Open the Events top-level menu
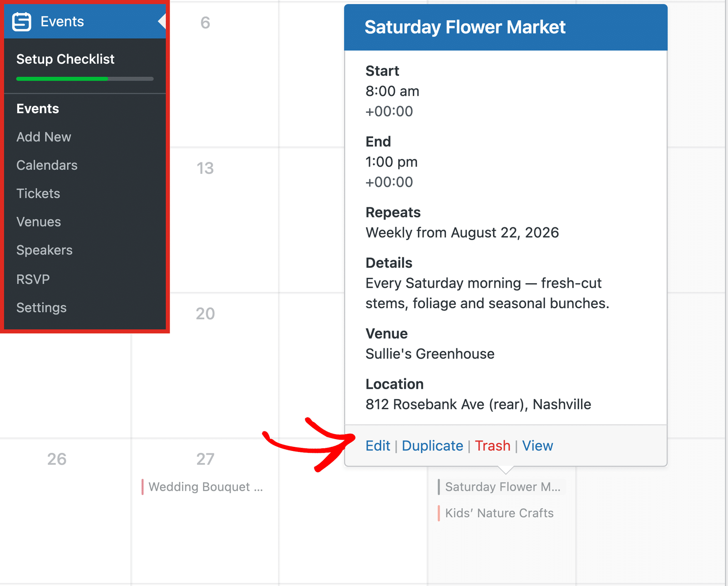728x586 pixels. click(85, 21)
